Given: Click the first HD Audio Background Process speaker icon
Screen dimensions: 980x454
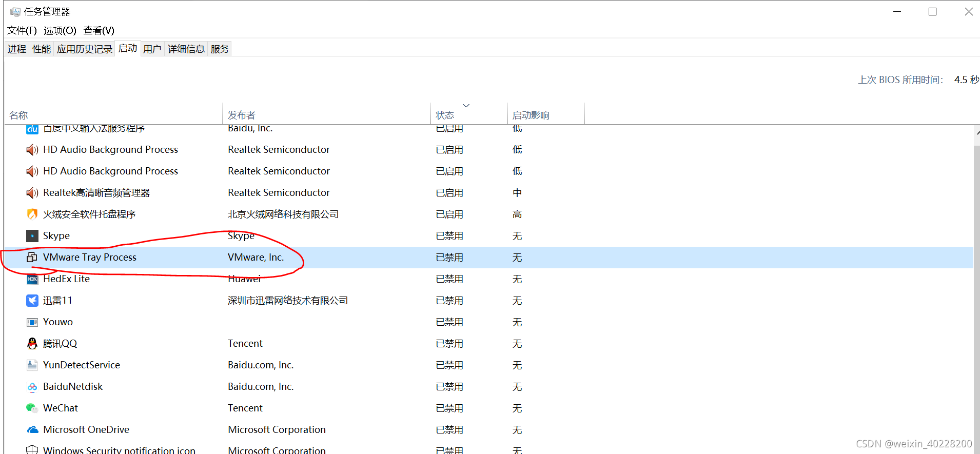Looking at the screenshot, I should click(x=32, y=150).
